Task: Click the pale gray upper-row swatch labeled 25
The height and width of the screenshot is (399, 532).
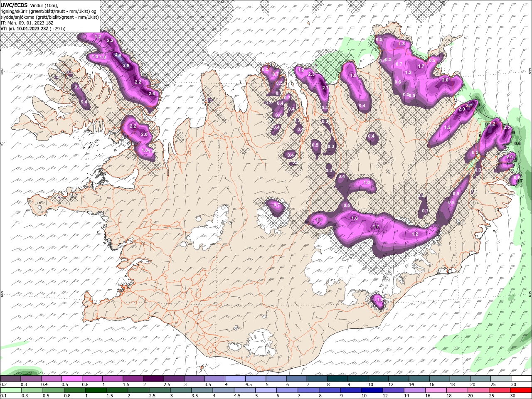Action: coord(500,379)
